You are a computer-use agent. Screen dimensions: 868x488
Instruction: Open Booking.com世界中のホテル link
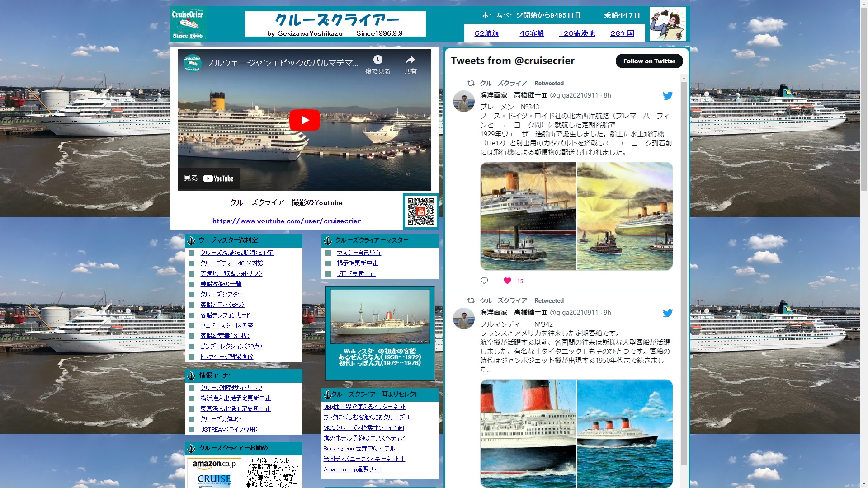coord(359,448)
